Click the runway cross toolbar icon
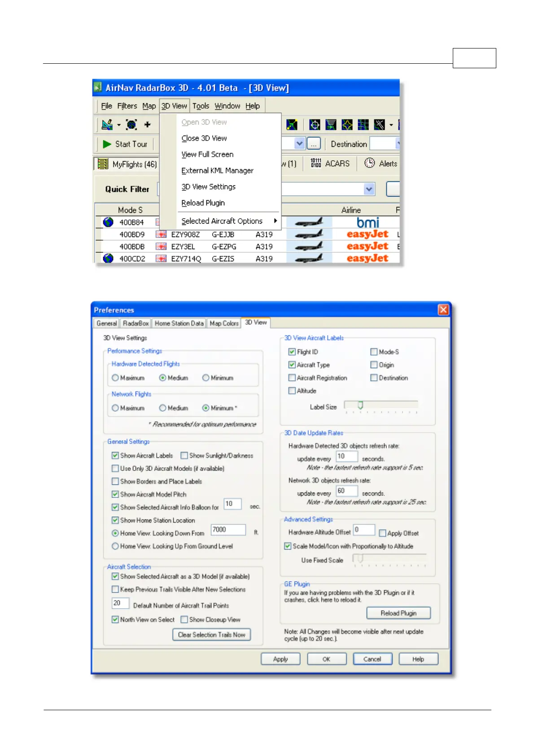The height and width of the screenshot is (756, 534). 380,124
